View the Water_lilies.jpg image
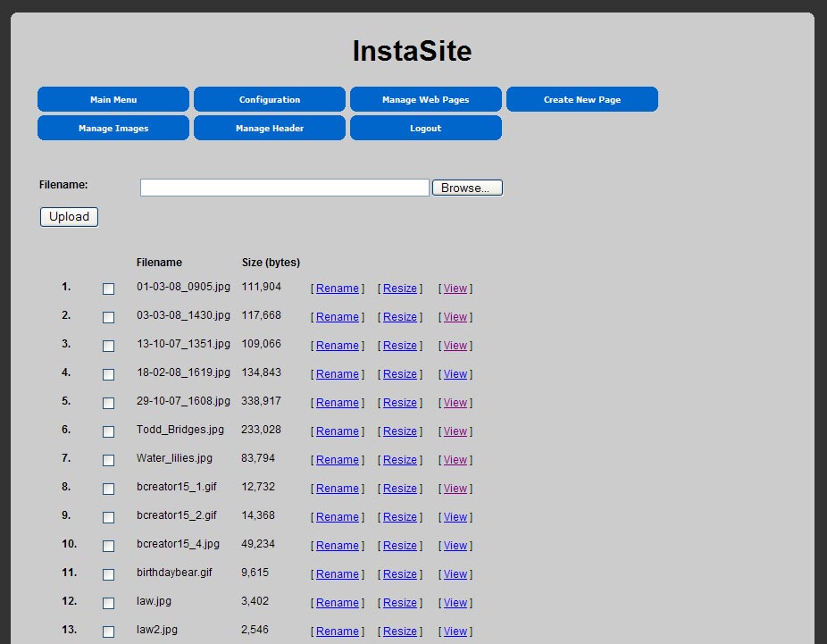 (455, 460)
